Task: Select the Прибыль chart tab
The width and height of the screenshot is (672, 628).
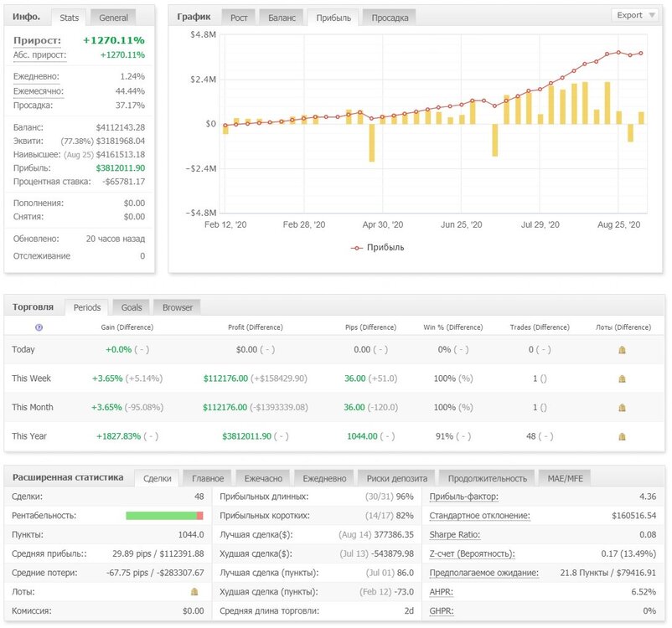Action: pos(333,18)
